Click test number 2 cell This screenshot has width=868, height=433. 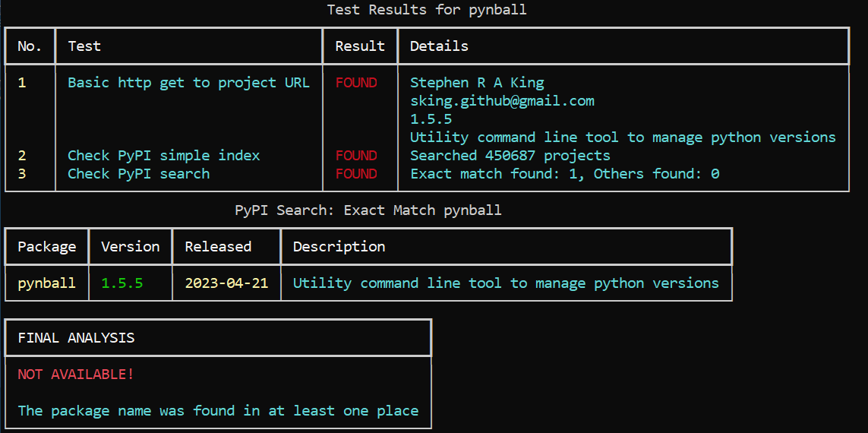point(22,156)
